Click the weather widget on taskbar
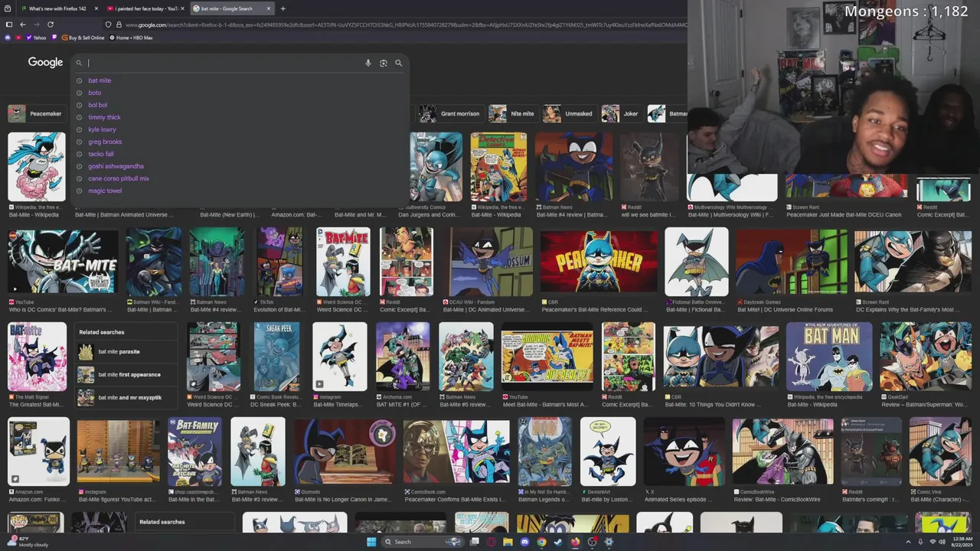Image resolution: width=980 pixels, height=551 pixels. 28,542
